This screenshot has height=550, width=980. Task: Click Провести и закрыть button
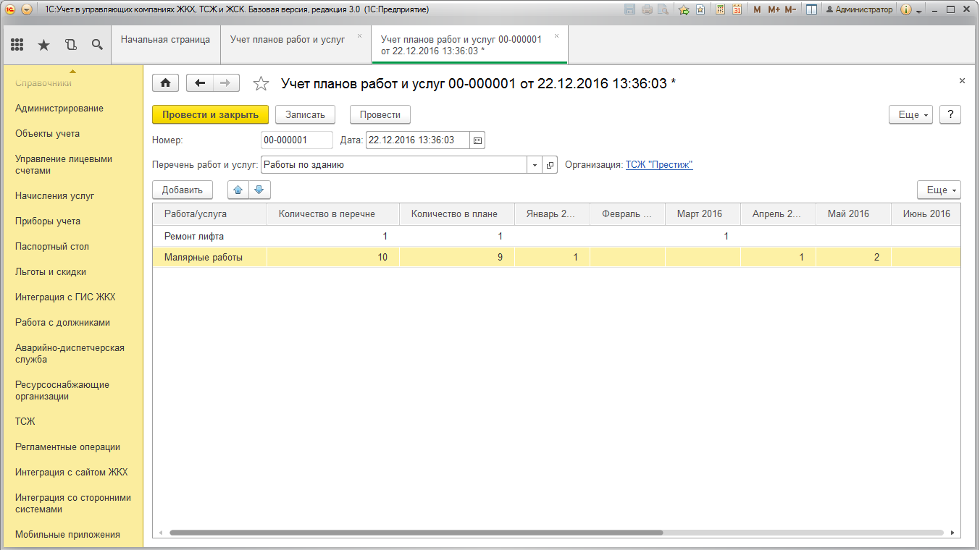click(210, 115)
